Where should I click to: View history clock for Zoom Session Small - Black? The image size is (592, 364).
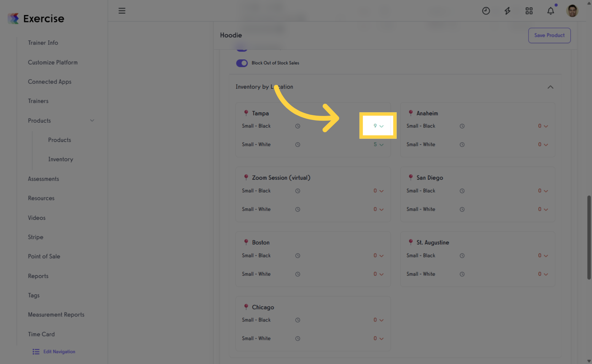pyautogui.click(x=298, y=191)
